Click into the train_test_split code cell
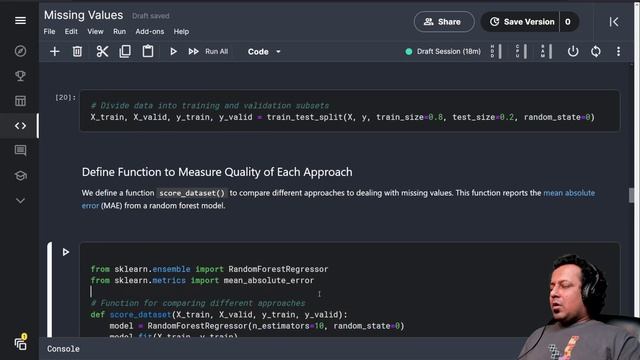This screenshot has height=360, width=640. click(350, 111)
